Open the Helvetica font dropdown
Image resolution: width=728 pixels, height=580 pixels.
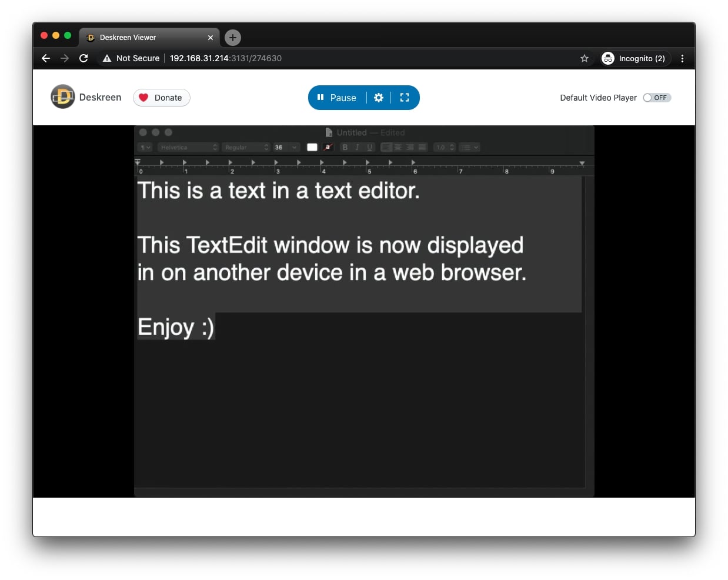coord(188,147)
